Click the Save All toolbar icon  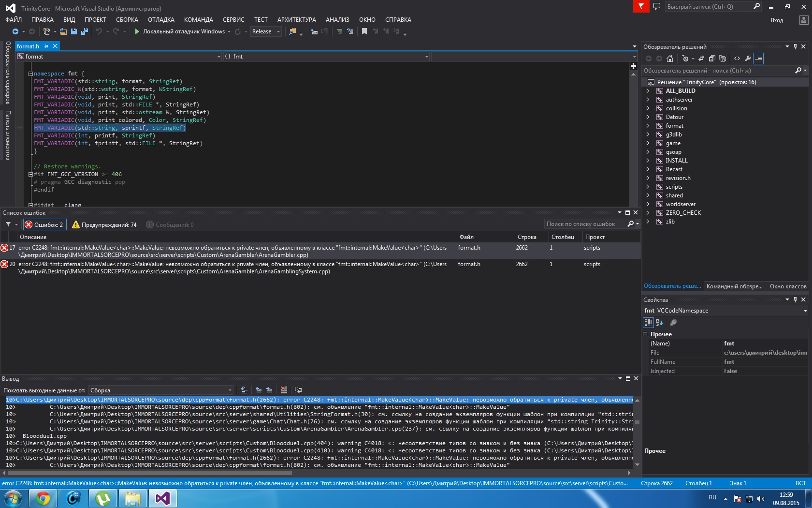[85, 31]
